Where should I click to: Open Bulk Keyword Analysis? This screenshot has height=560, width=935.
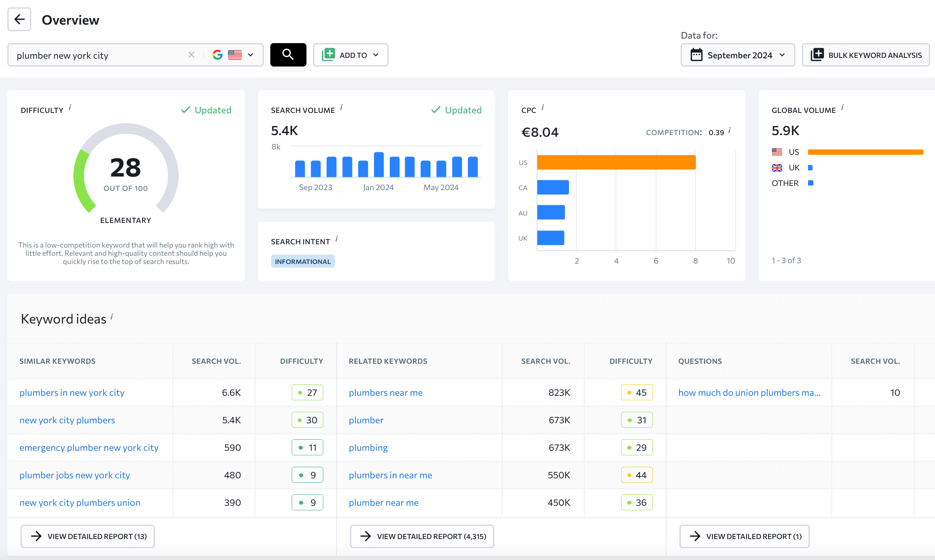866,55
